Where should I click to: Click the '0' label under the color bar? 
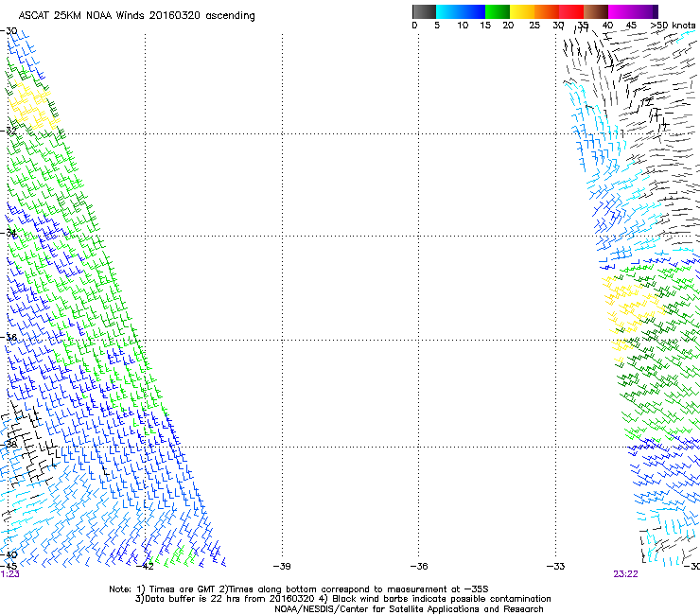point(414,26)
